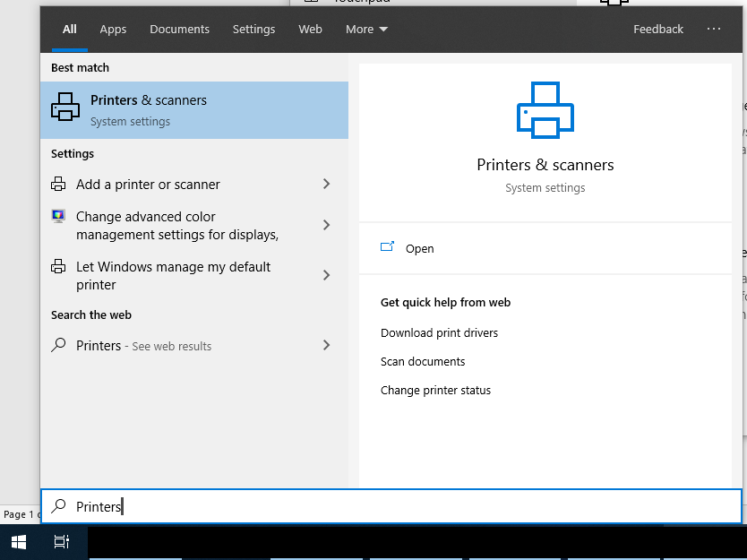Click the Printers & scanners title in the preview pane
Image resolution: width=747 pixels, height=560 pixels.
[x=545, y=165]
